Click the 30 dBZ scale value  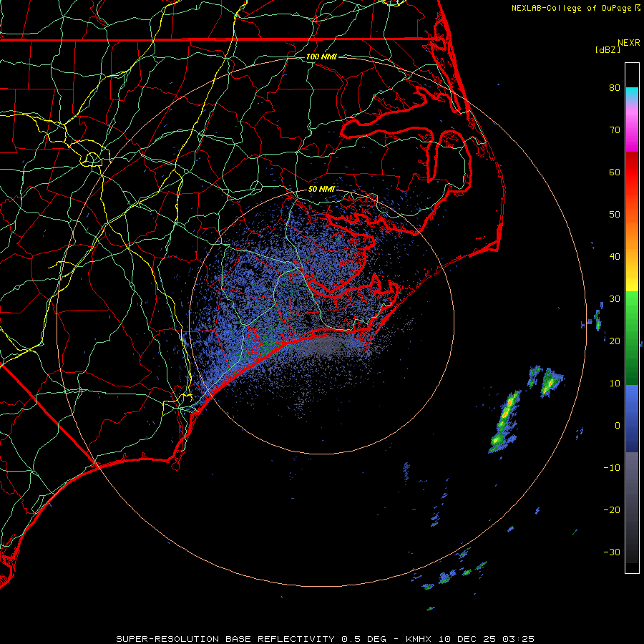click(x=615, y=298)
